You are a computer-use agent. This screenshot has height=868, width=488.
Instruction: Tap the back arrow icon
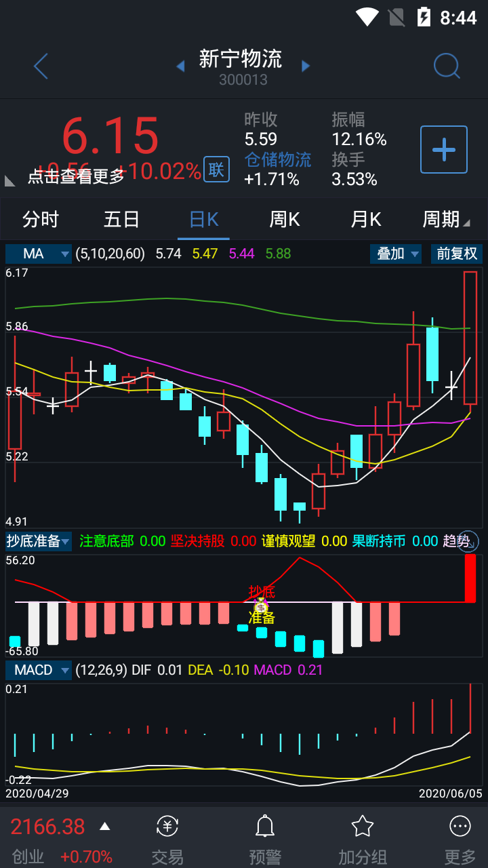click(x=41, y=66)
